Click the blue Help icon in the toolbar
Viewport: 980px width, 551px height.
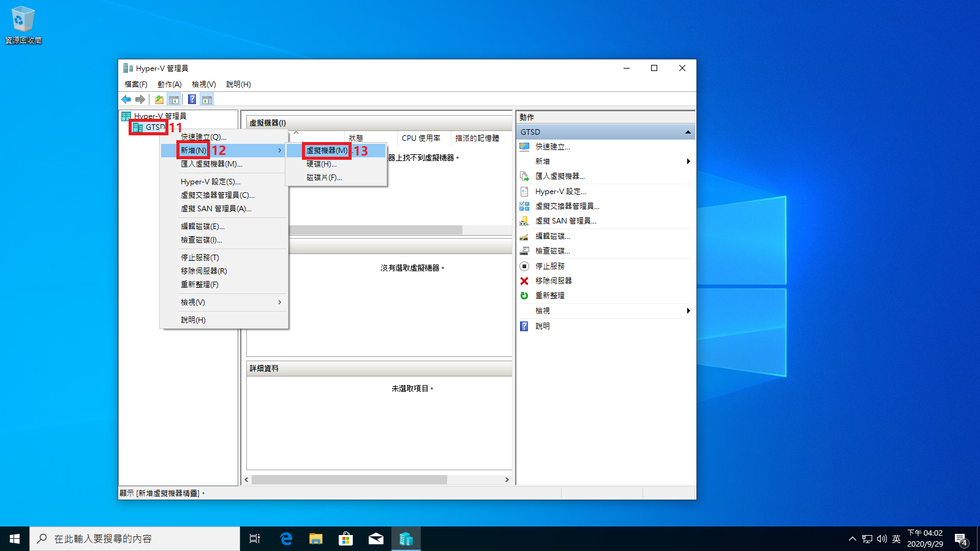click(192, 99)
